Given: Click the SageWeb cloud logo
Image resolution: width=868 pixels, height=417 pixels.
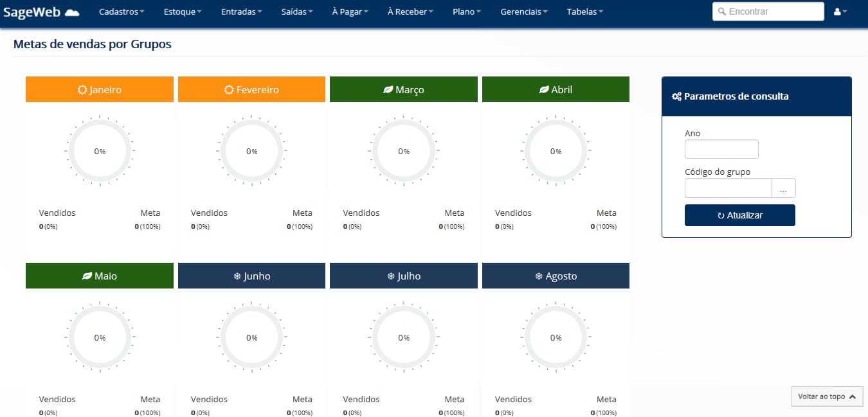Looking at the screenshot, I should tap(72, 12).
